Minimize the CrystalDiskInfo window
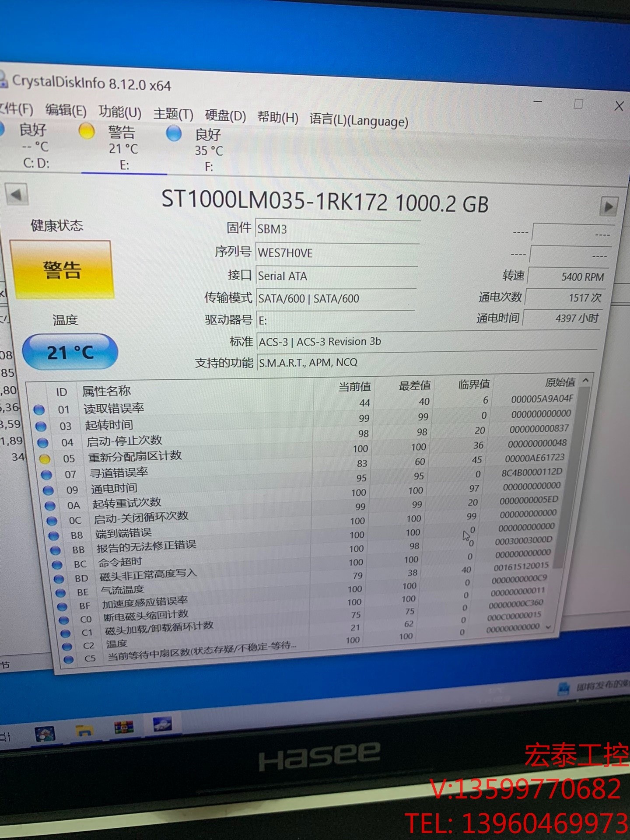630x840 pixels. [538, 102]
